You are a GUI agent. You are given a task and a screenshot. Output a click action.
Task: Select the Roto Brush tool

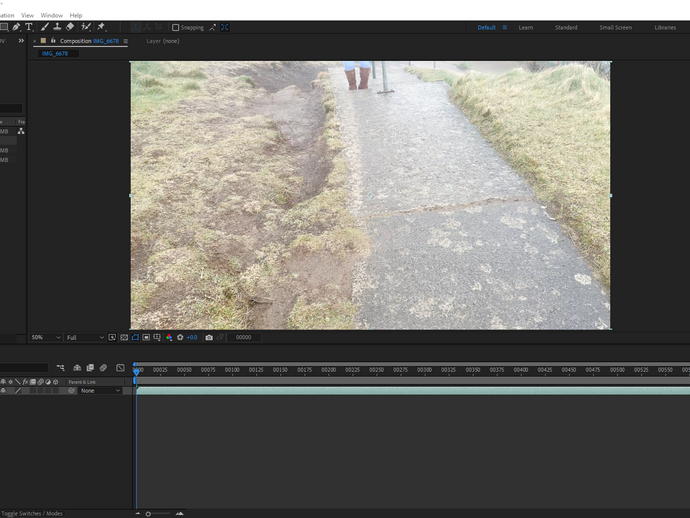click(86, 27)
